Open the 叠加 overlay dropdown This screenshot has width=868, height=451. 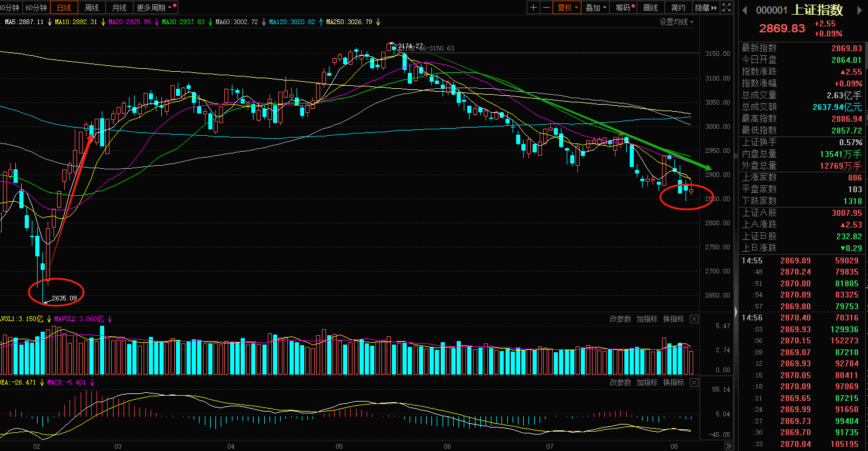coord(596,8)
